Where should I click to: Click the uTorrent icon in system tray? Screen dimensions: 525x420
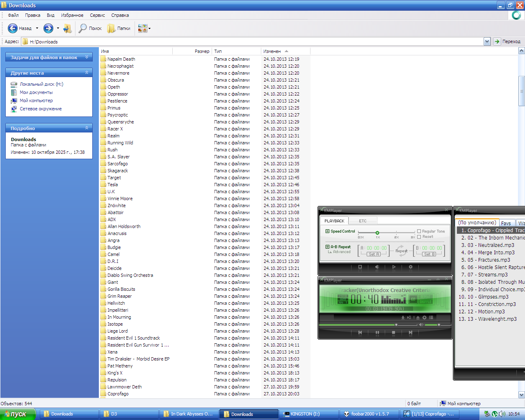pyautogui.click(x=495, y=414)
